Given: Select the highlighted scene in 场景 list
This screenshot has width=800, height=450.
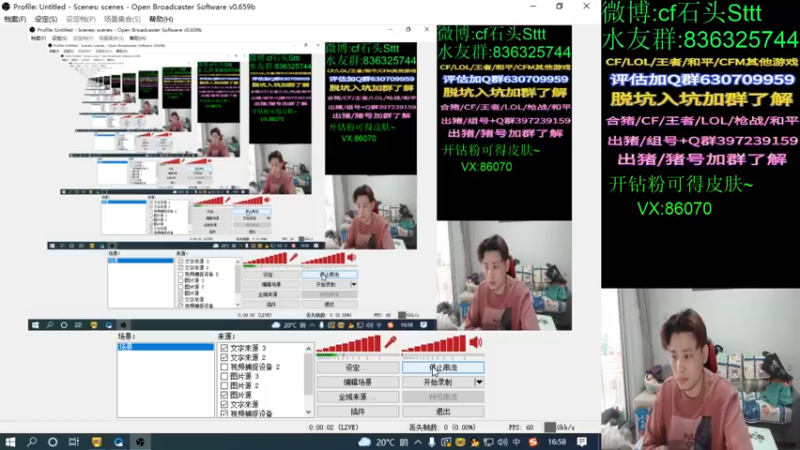Looking at the screenshot, I should pos(166,347).
